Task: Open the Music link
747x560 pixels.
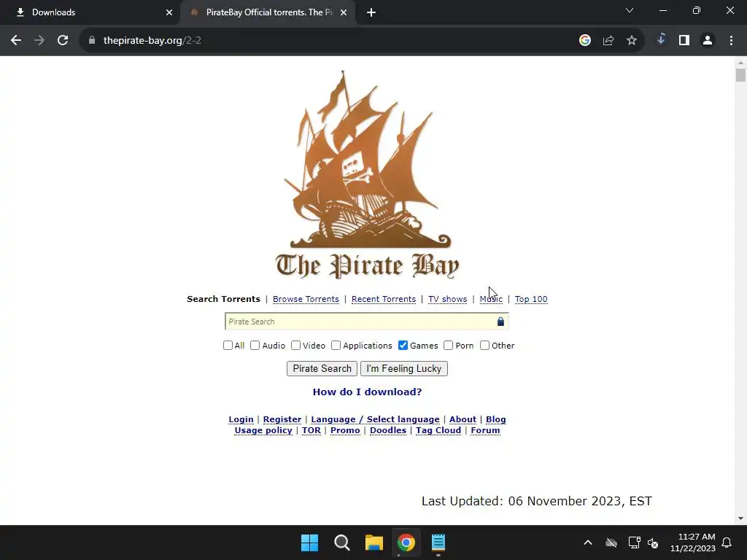Action: [x=491, y=299]
